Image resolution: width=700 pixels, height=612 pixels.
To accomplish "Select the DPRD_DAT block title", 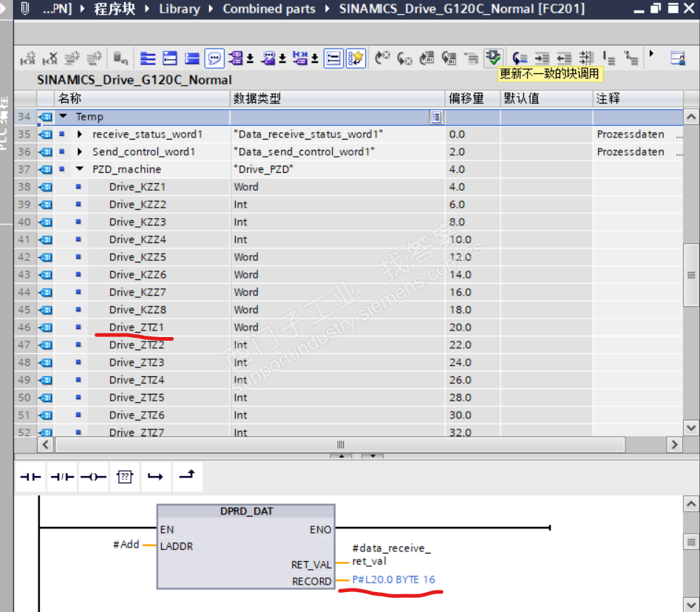I will (x=246, y=511).
